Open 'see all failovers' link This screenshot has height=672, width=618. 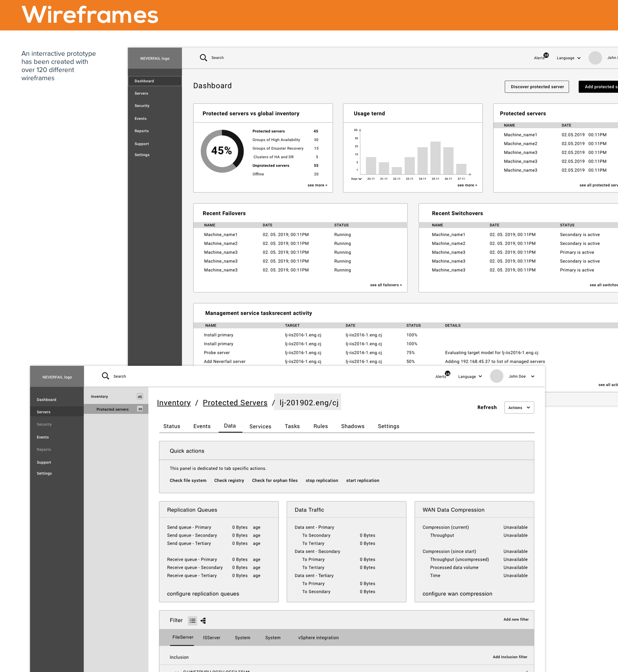386,285
